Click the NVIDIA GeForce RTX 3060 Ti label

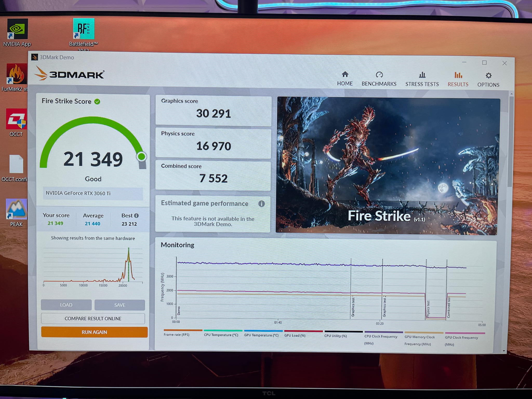78,193
